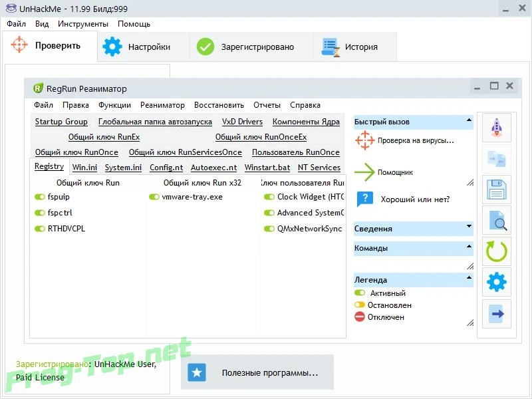532x399 pixels.
Task: Open UnHackMe Файл menu
Action: [x=16, y=24]
